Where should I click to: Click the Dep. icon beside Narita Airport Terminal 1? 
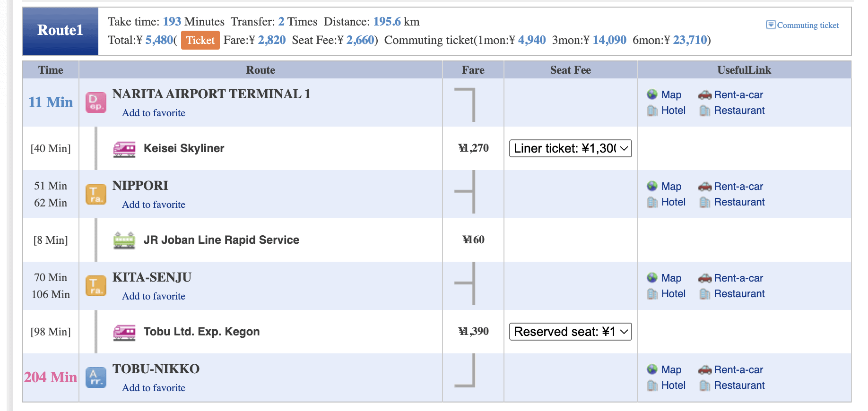95,103
